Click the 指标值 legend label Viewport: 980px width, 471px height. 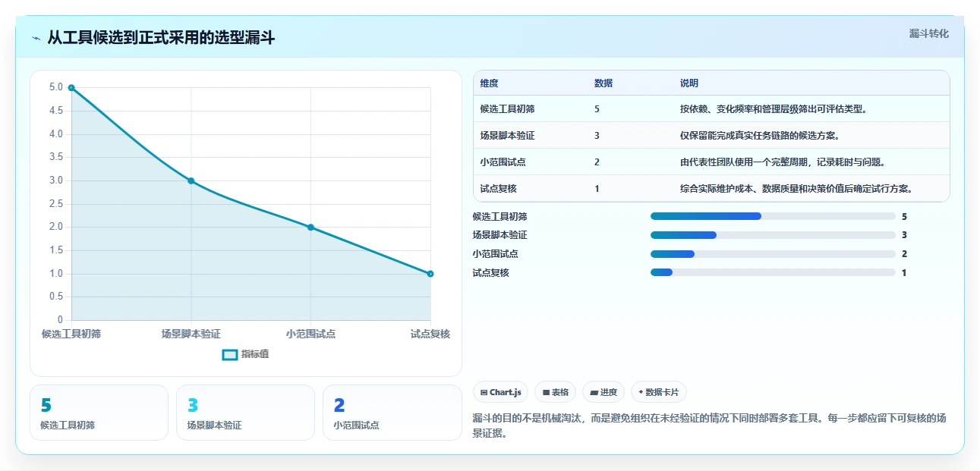coord(255,355)
